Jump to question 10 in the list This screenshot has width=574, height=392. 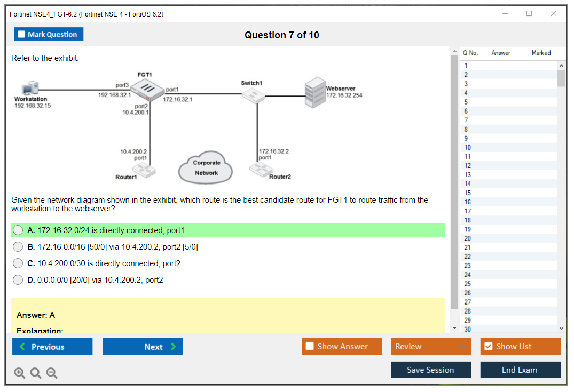pyautogui.click(x=468, y=148)
